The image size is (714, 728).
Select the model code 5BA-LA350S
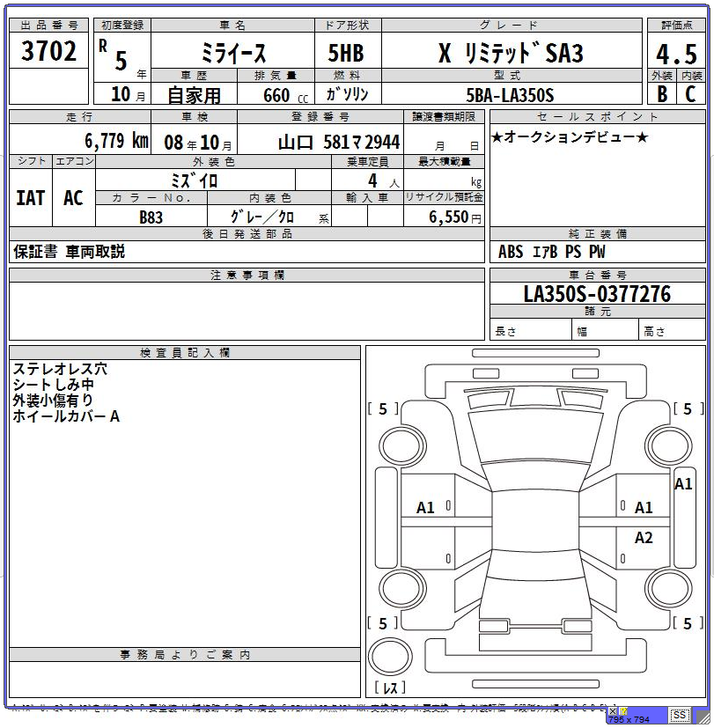(x=510, y=96)
